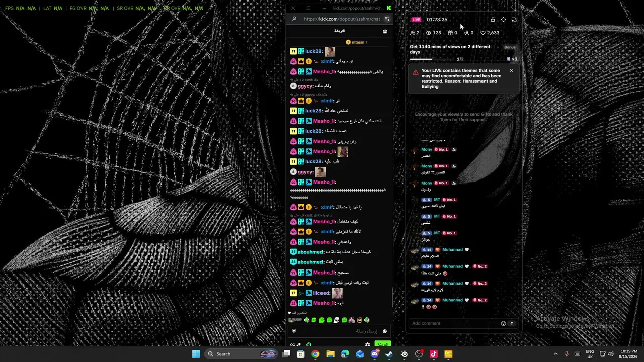
Task: Open Microsoft Store from taskbar
Action: (301, 354)
